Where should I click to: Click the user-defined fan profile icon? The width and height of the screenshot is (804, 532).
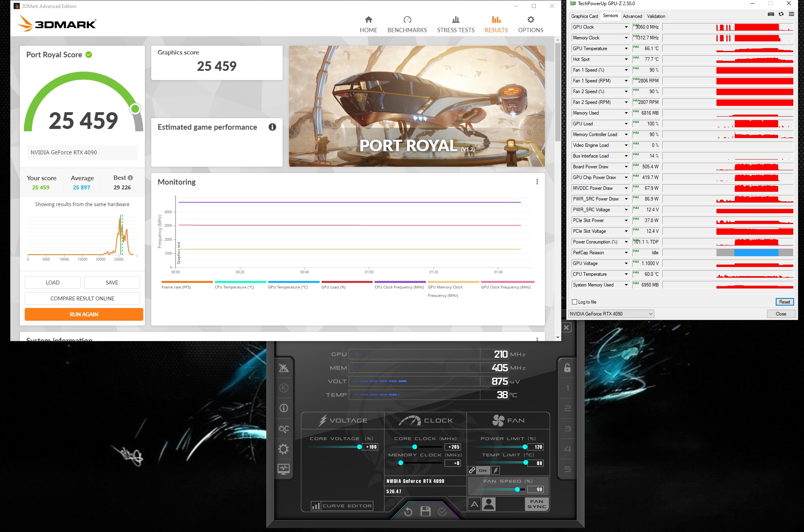[489, 505]
